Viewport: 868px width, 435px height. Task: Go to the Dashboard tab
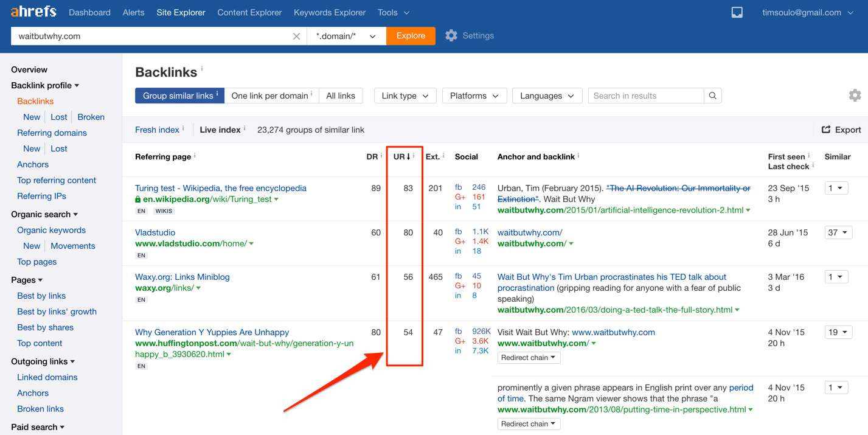pyautogui.click(x=89, y=12)
